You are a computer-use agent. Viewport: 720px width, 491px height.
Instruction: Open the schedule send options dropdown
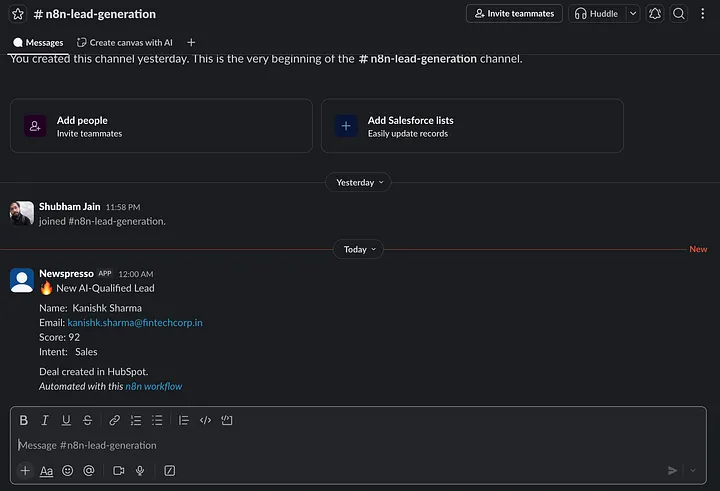[x=693, y=471]
